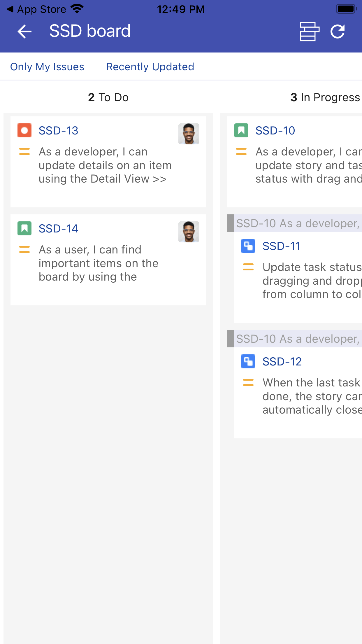Open the SSD-10 issue link
The width and height of the screenshot is (362, 644).
(x=275, y=131)
